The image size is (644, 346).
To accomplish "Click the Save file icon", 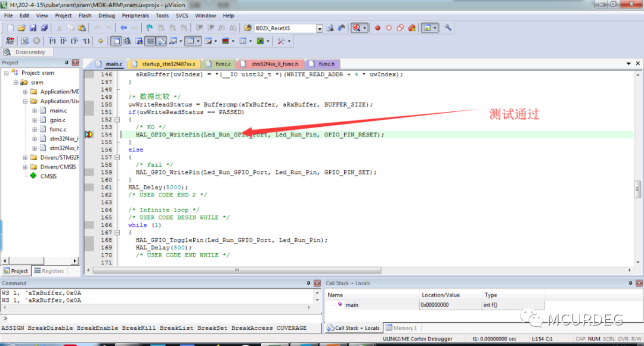I will [33, 28].
